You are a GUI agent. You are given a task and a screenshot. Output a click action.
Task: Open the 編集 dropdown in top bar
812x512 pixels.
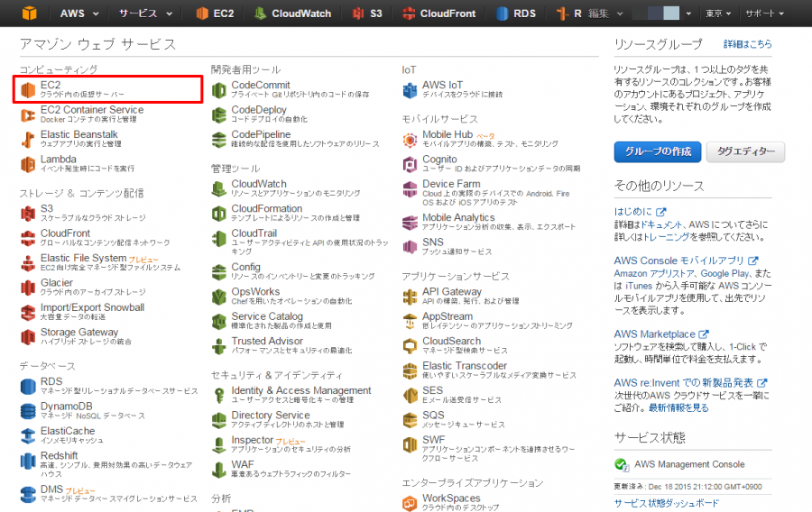[x=606, y=14]
